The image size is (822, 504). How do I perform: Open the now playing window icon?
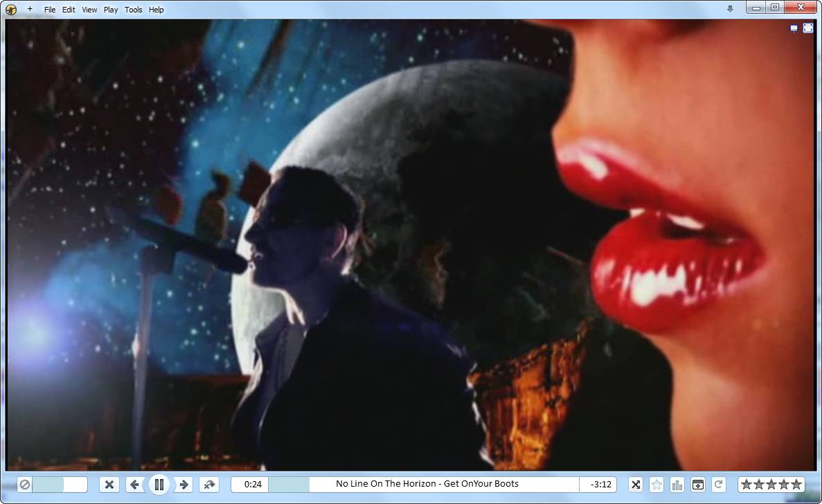tap(698, 485)
